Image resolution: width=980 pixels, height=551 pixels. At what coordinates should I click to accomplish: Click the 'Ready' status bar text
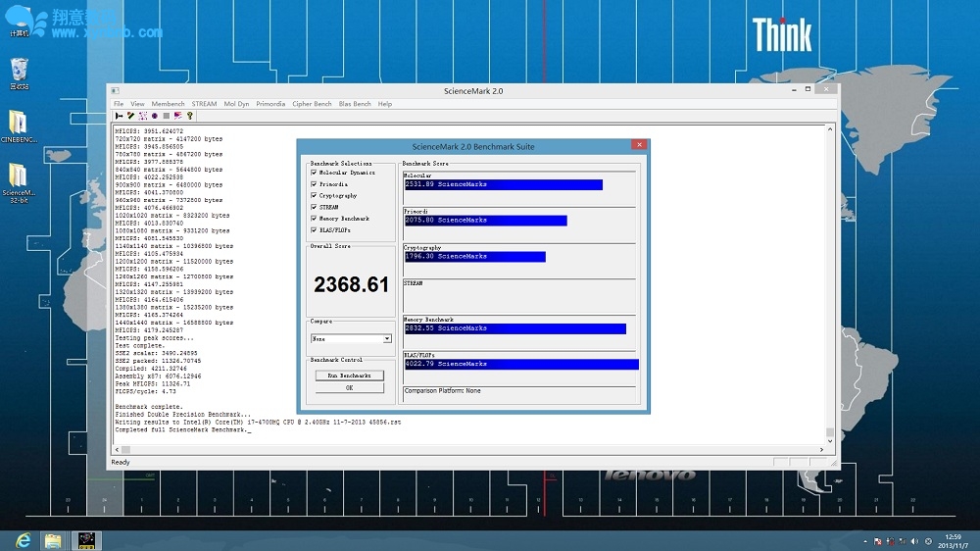pyautogui.click(x=121, y=462)
